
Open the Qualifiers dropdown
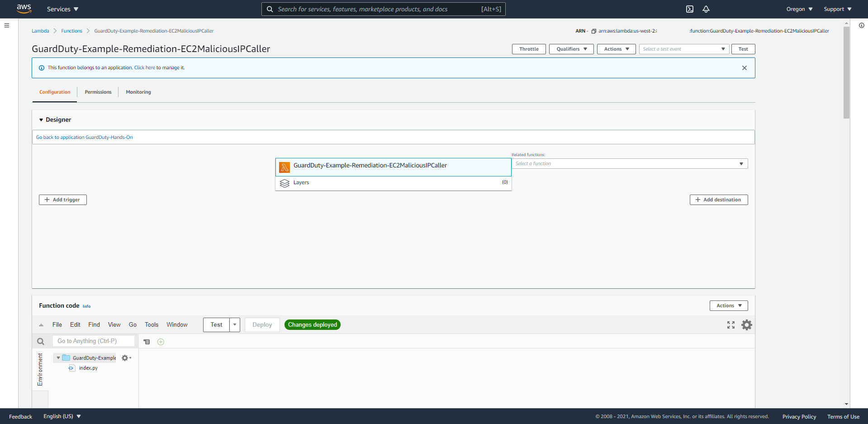point(571,49)
